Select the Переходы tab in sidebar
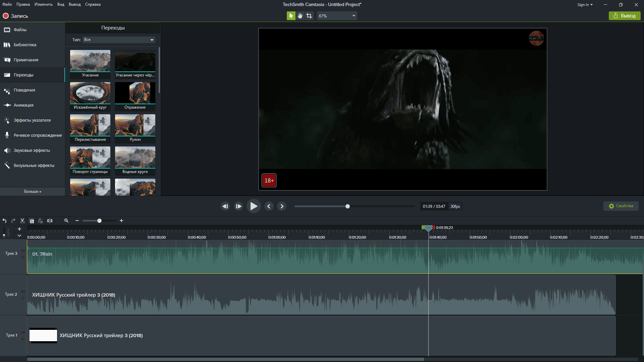This screenshot has height=362, width=644. tap(33, 75)
